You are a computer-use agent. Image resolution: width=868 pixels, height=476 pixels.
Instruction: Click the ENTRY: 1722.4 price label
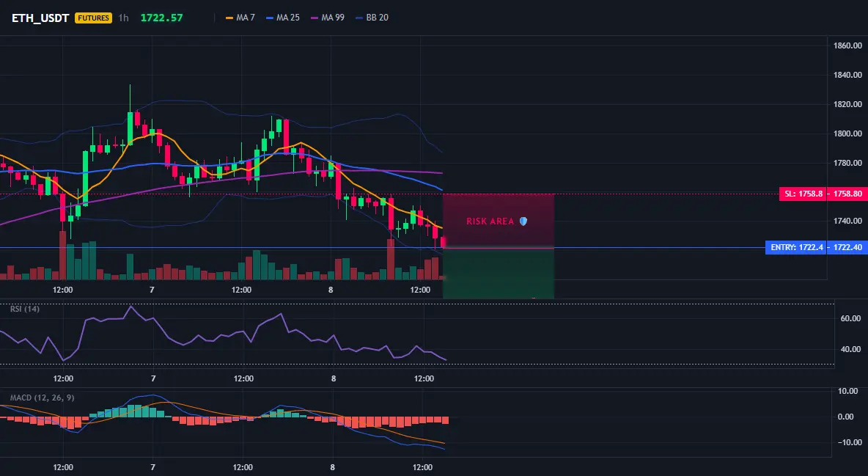pos(796,247)
